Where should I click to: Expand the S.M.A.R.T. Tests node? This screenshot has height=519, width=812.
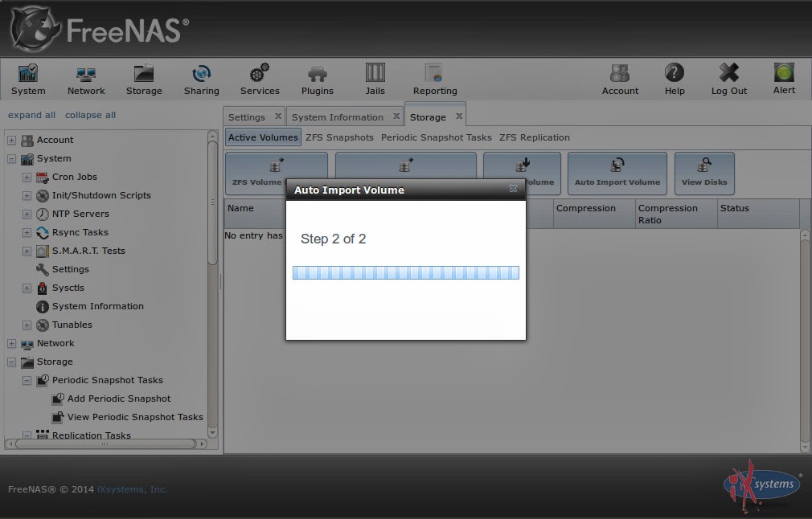[x=27, y=251]
